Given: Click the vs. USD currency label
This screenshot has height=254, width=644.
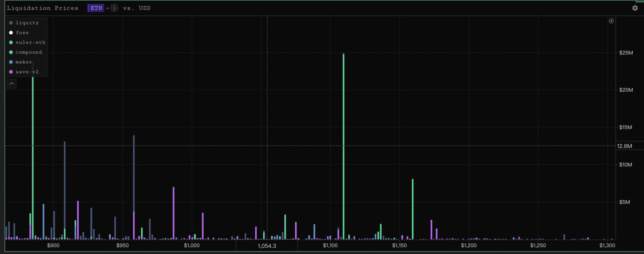Looking at the screenshot, I should click(137, 8).
